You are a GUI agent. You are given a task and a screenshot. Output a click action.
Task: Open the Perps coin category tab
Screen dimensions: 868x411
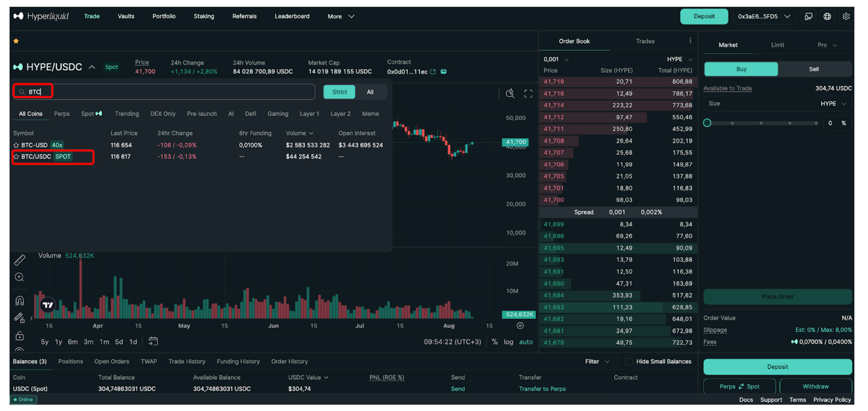coord(62,114)
